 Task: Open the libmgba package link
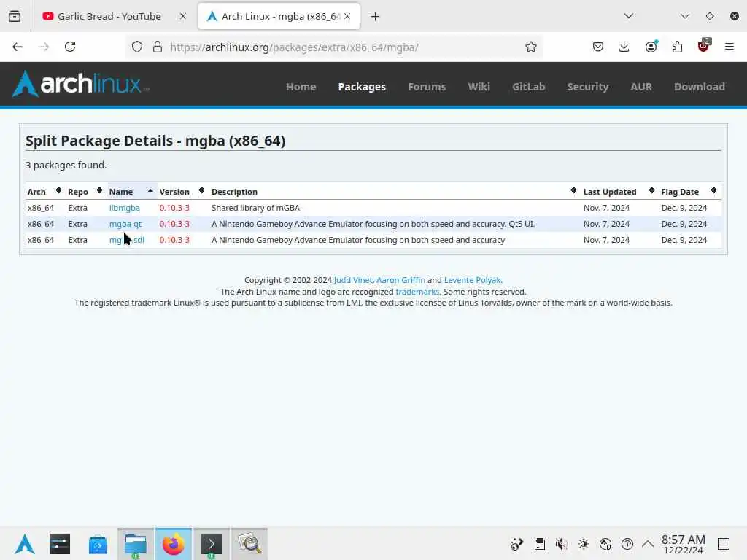pyautogui.click(x=124, y=208)
